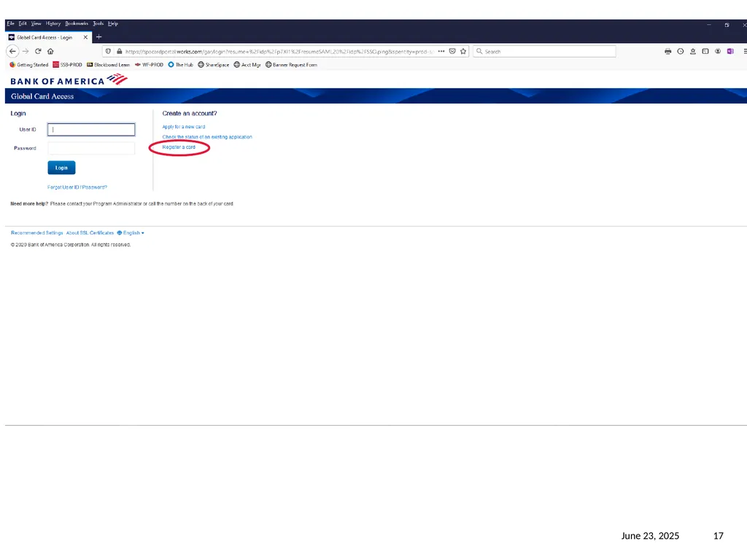This screenshot has height=560, width=747.
Task: Click the browser Search box
Action: tap(544, 52)
